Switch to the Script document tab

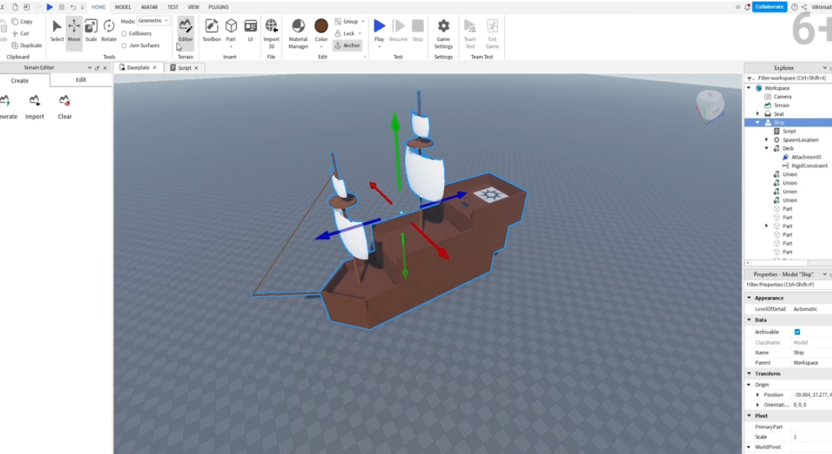point(184,68)
